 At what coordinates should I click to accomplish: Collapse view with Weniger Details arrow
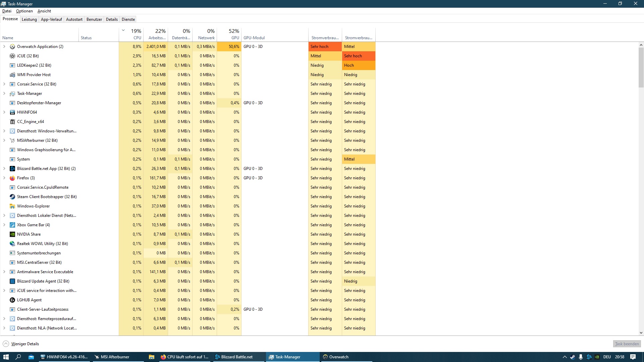6,344
